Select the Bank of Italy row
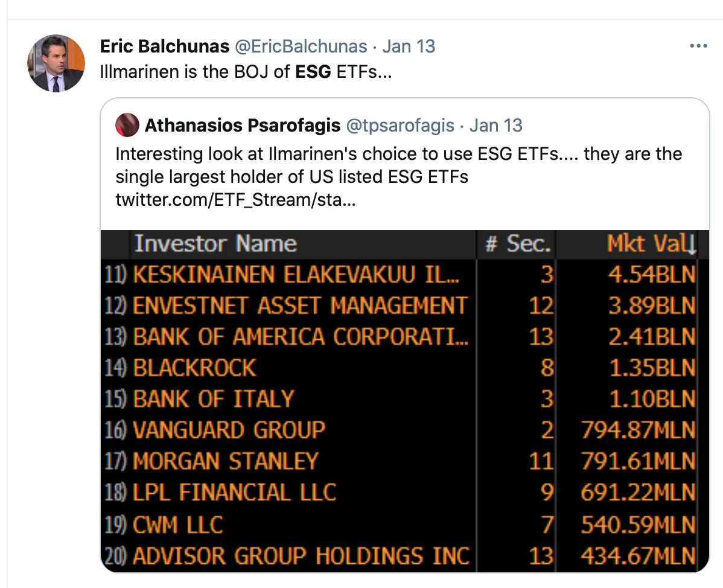723x588 pixels. [x=214, y=399]
